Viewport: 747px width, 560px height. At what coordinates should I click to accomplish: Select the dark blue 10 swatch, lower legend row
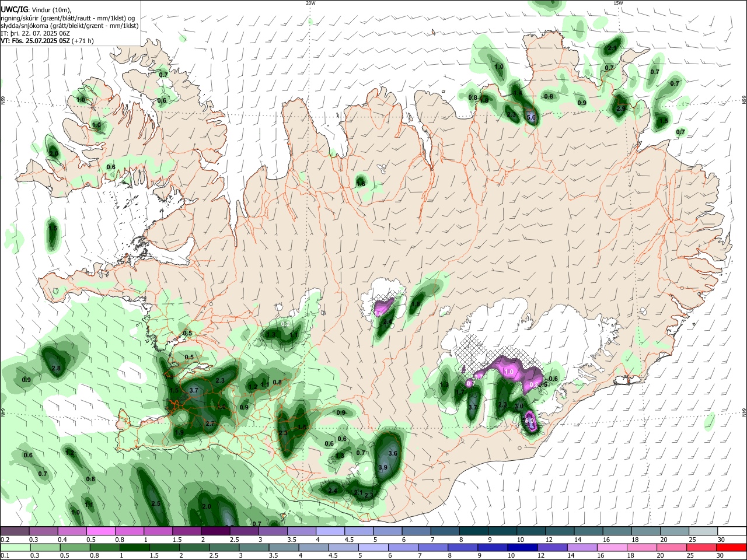(522, 547)
